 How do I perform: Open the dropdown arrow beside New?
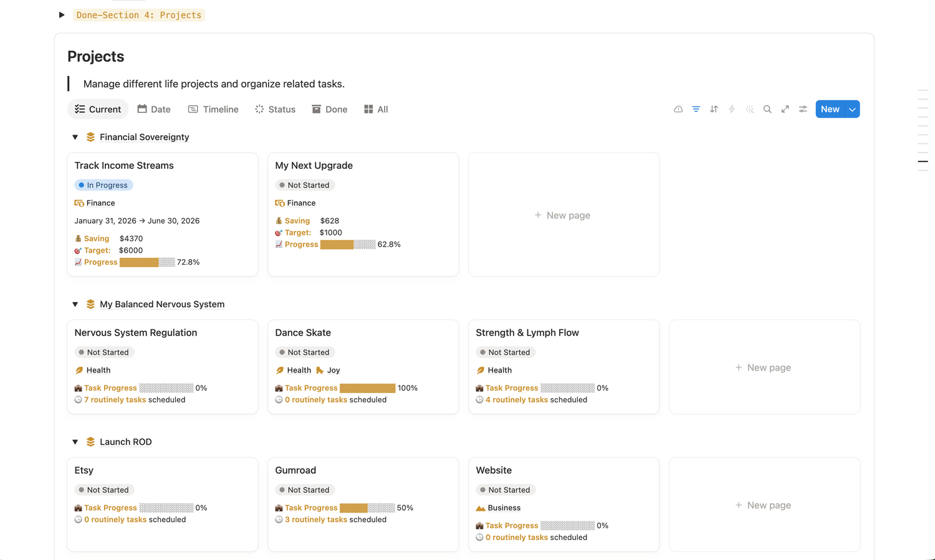[852, 109]
